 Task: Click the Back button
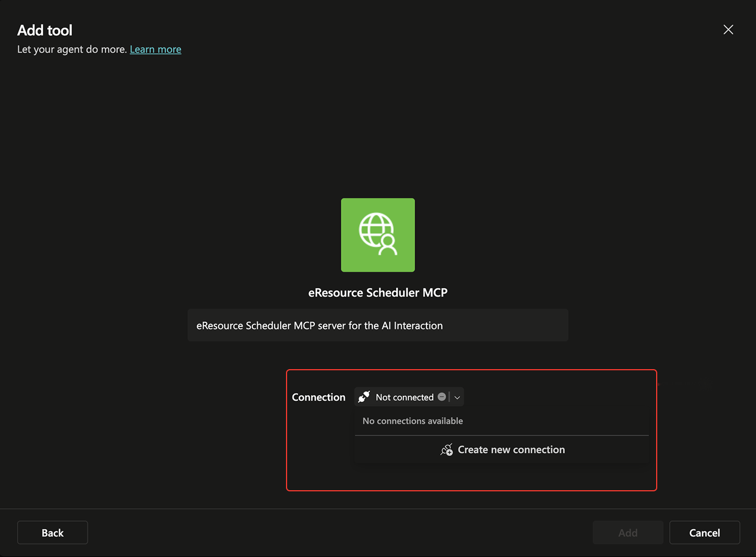point(53,533)
